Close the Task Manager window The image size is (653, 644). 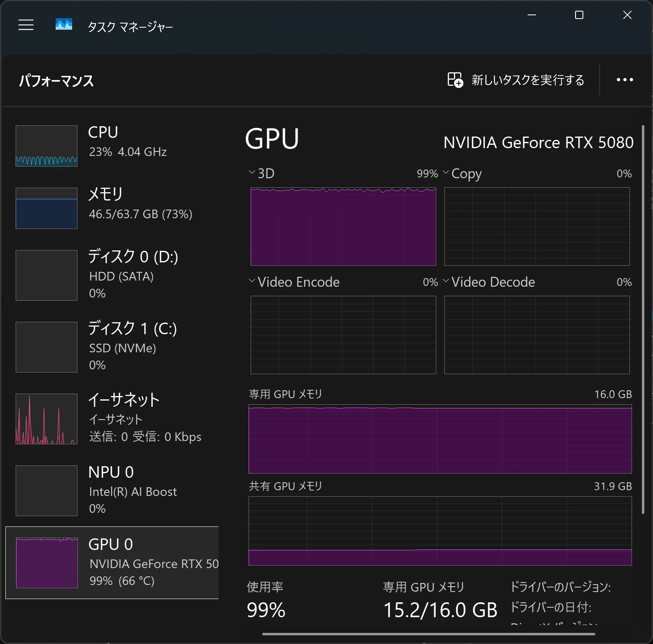click(627, 15)
